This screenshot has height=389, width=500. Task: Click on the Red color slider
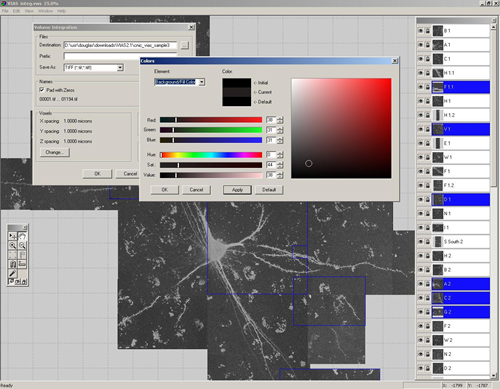pyautogui.click(x=211, y=120)
